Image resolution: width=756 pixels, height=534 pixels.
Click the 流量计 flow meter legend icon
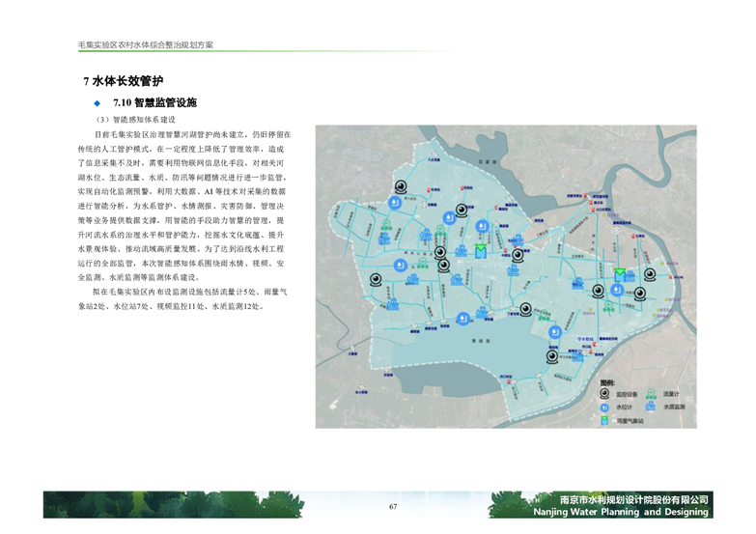click(x=654, y=394)
